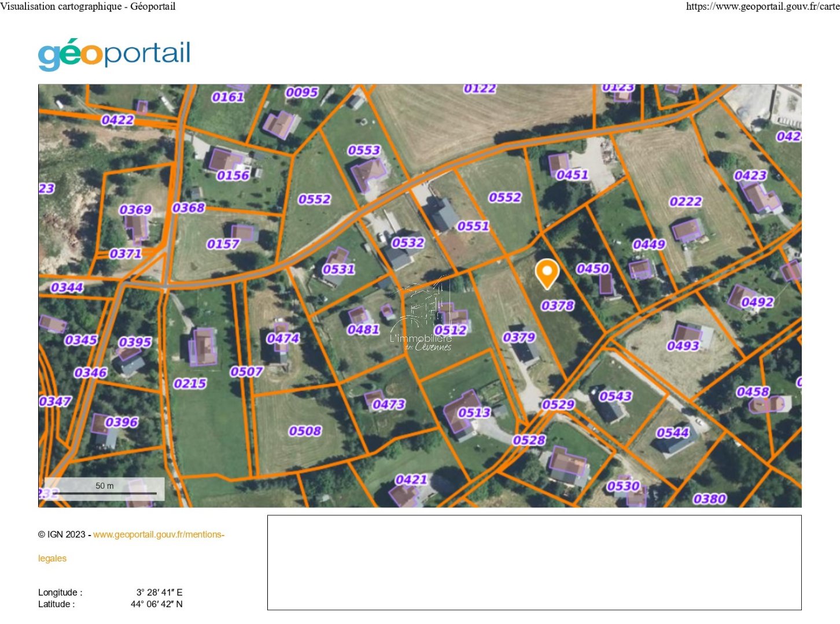
Task: Select parcel 0513 label
Action: [x=474, y=413]
